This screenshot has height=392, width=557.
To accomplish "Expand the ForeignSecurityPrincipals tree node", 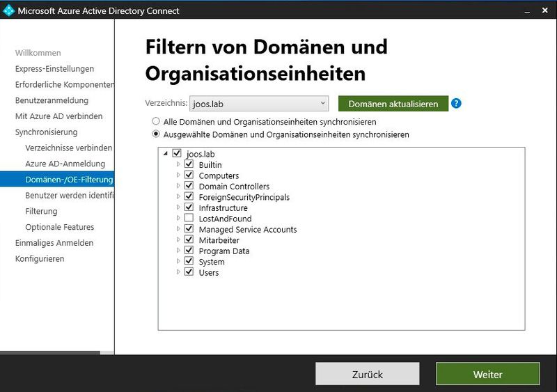I will (x=178, y=196).
